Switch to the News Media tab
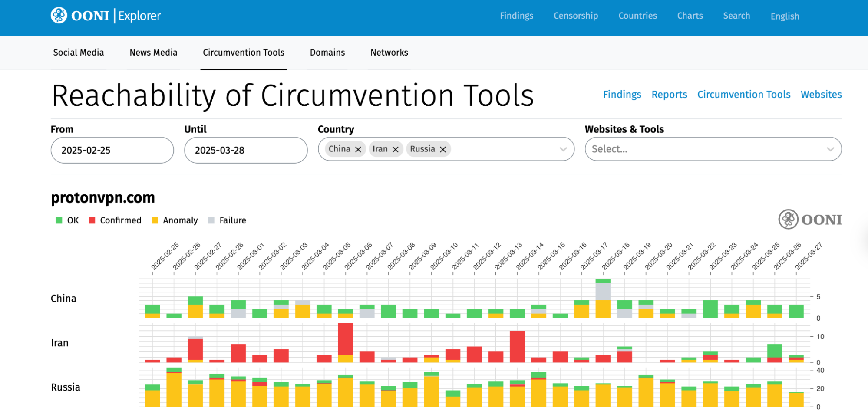This screenshot has width=868, height=417. 153,53
